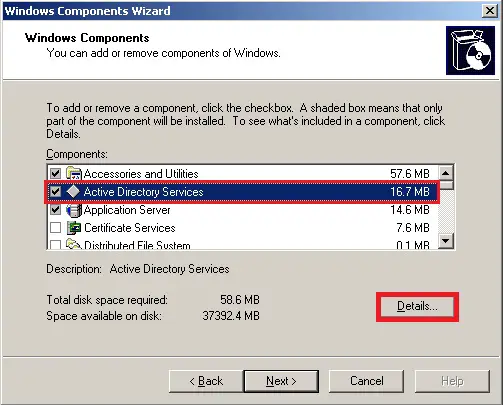The height and width of the screenshot is (405, 503).
Task: Click the Distributed File System icon
Action: click(x=74, y=244)
